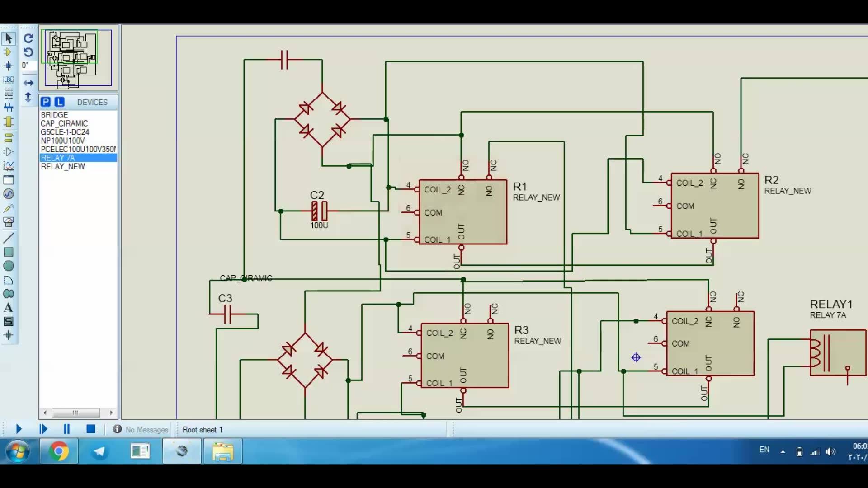Select the Wire Label (LBL) tool
The width and height of the screenshot is (868, 488).
[x=8, y=80]
